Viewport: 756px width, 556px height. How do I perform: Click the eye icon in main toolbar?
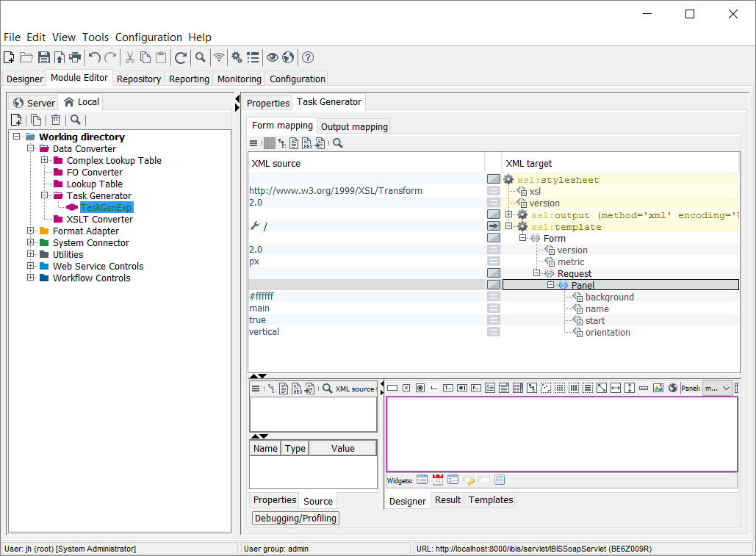pyautogui.click(x=272, y=57)
